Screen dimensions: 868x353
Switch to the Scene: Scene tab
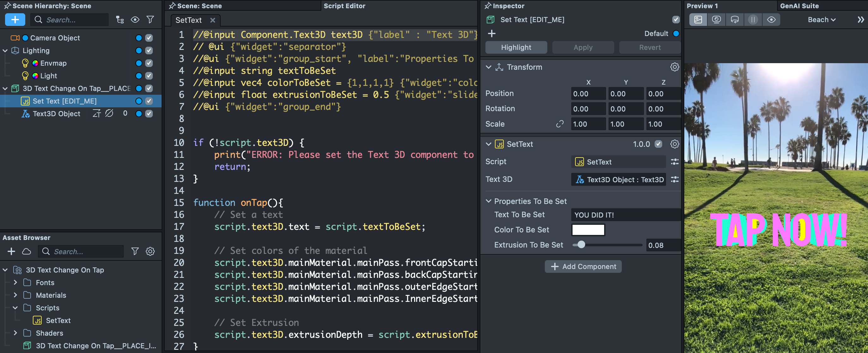pos(199,6)
